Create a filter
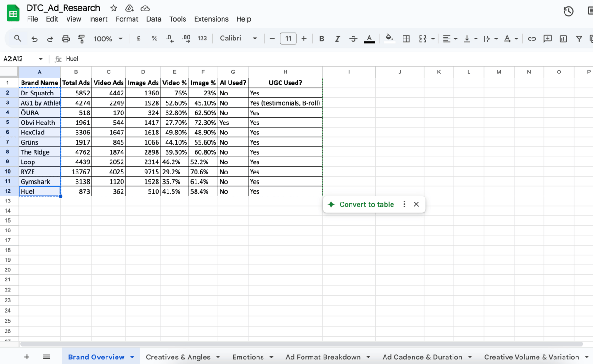 pos(579,39)
